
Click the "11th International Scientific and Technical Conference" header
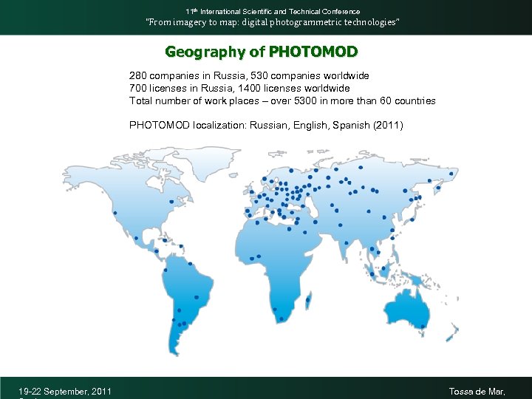point(273,12)
